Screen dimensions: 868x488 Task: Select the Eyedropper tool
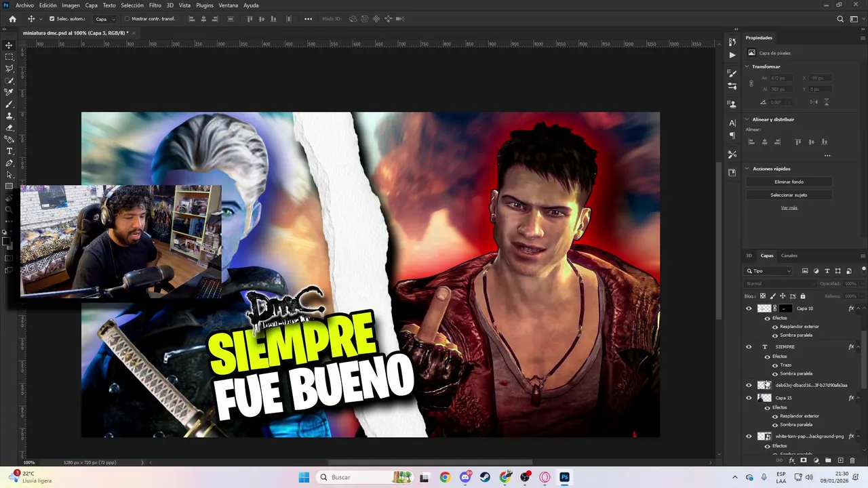tap(9, 92)
